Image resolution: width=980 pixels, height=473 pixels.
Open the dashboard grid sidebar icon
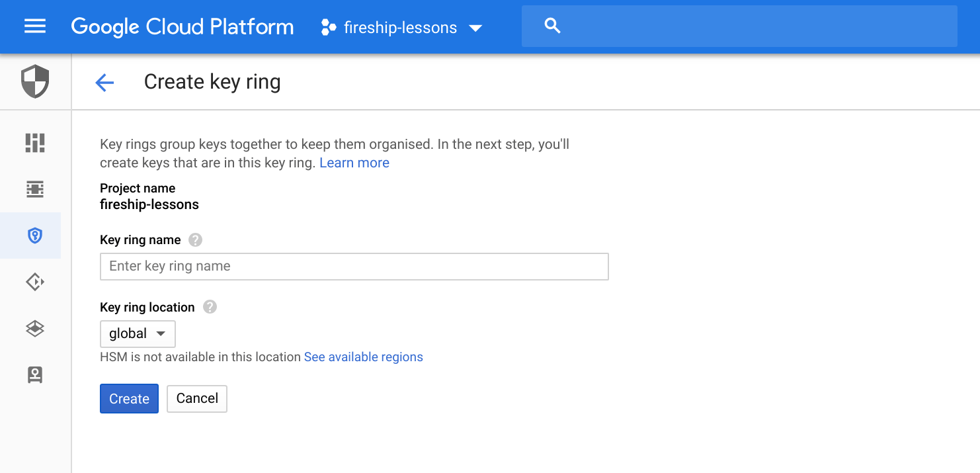click(35, 143)
